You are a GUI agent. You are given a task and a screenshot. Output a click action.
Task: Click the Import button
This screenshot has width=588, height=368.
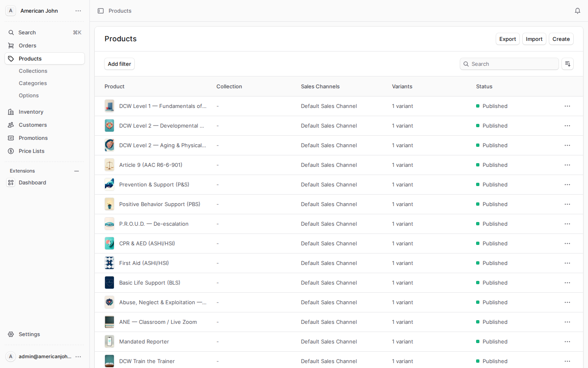534,39
